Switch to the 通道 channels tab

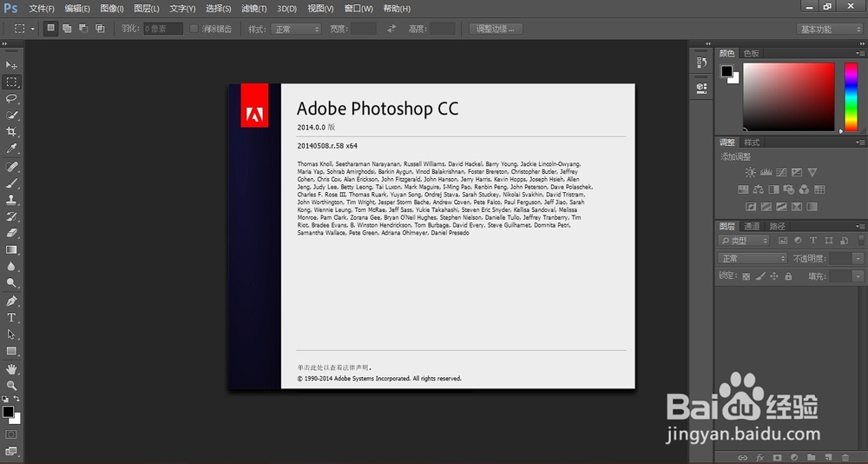[752, 226]
